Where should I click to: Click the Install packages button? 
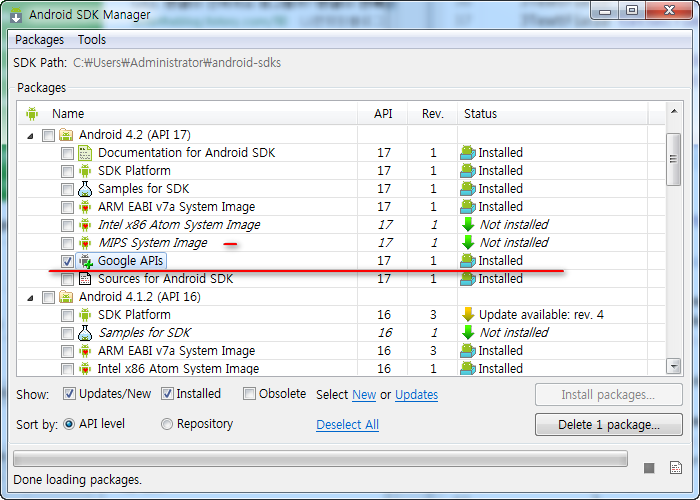(608, 395)
